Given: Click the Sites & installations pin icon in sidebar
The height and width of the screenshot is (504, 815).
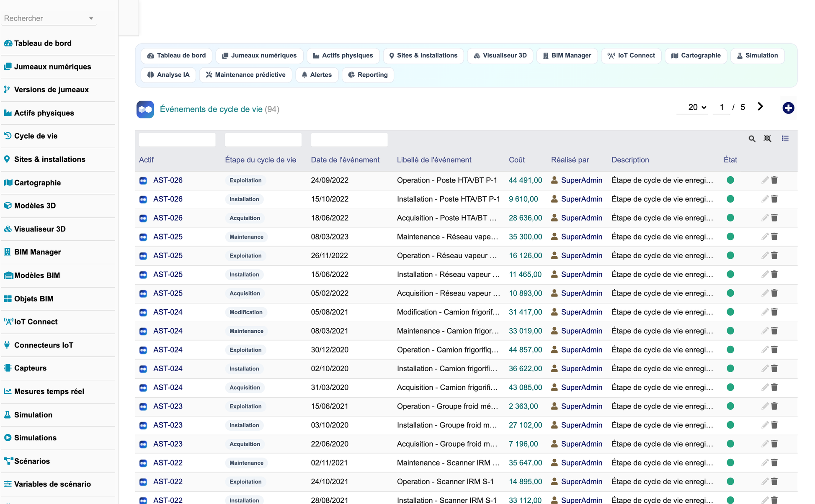Looking at the screenshot, I should pos(7,159).
